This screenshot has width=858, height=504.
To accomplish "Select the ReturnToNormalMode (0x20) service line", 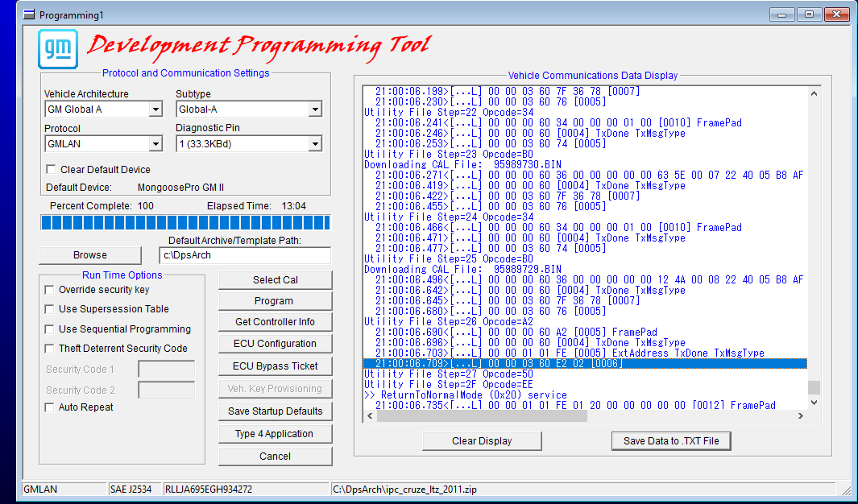I will [466, 395].
